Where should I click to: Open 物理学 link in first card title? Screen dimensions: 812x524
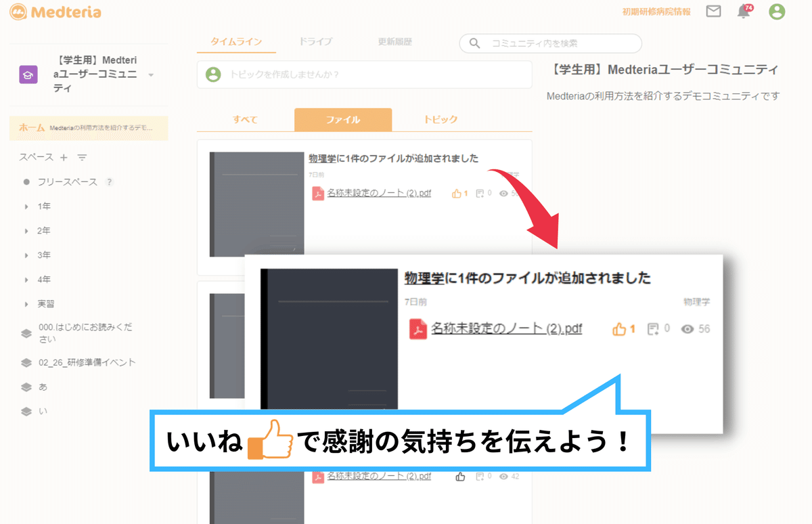(323, 158)
